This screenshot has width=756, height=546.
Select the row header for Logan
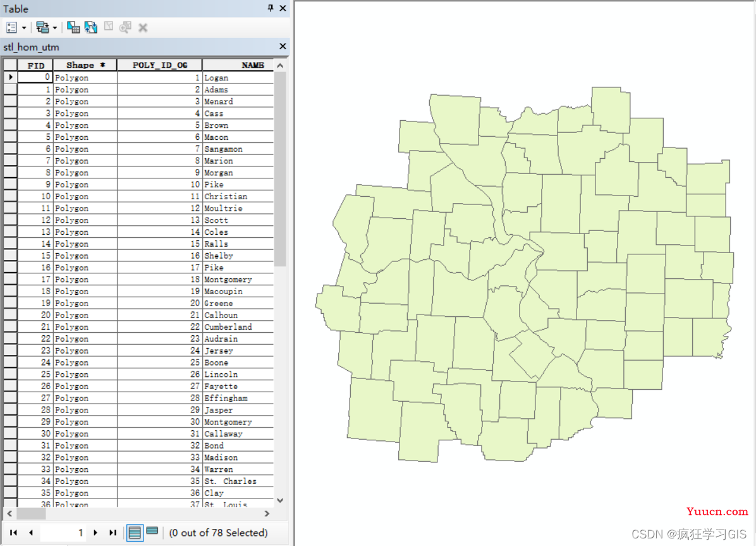[11, 77]
